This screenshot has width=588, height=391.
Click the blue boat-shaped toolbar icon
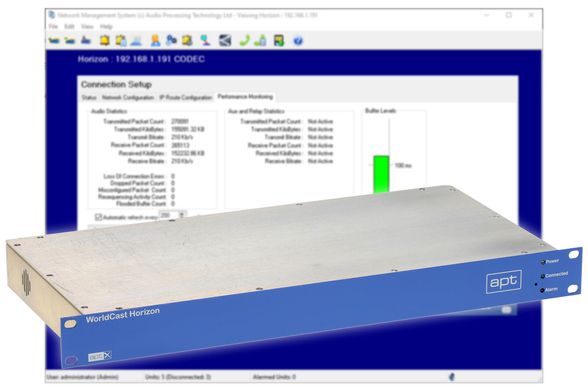86,40
